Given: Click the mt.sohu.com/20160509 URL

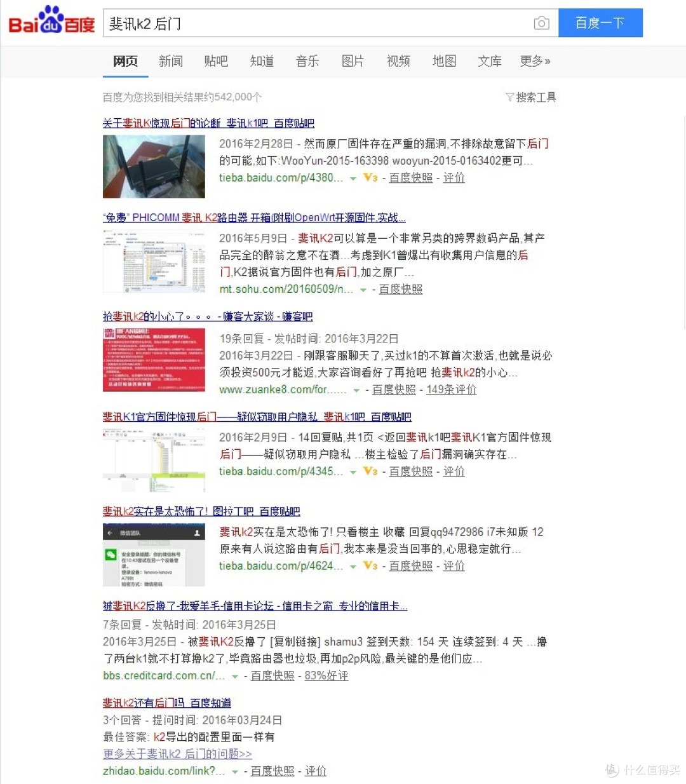Looking at the screenshot, I should tap(286, 289).
